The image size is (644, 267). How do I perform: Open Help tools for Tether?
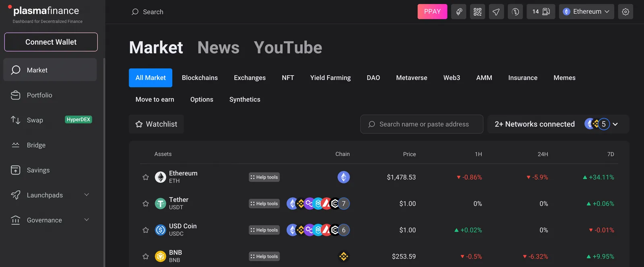pyautogui.click(x=264, y=203)
